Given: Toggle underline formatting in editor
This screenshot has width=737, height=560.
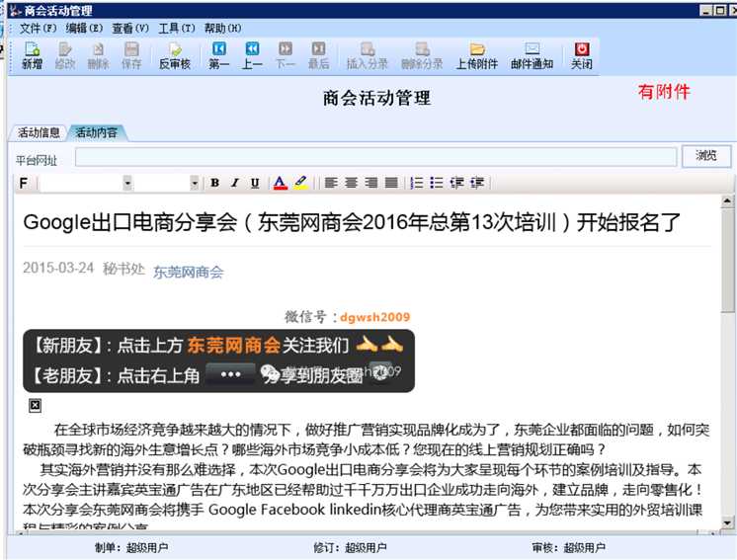Looking at the screenshot, I should 255,183.
